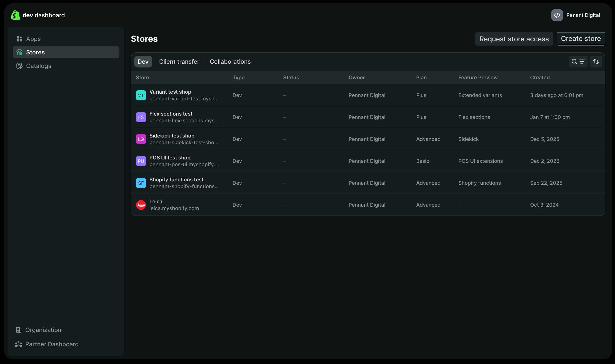Click the VT avatar for Variant test shop

coord(141,95)
